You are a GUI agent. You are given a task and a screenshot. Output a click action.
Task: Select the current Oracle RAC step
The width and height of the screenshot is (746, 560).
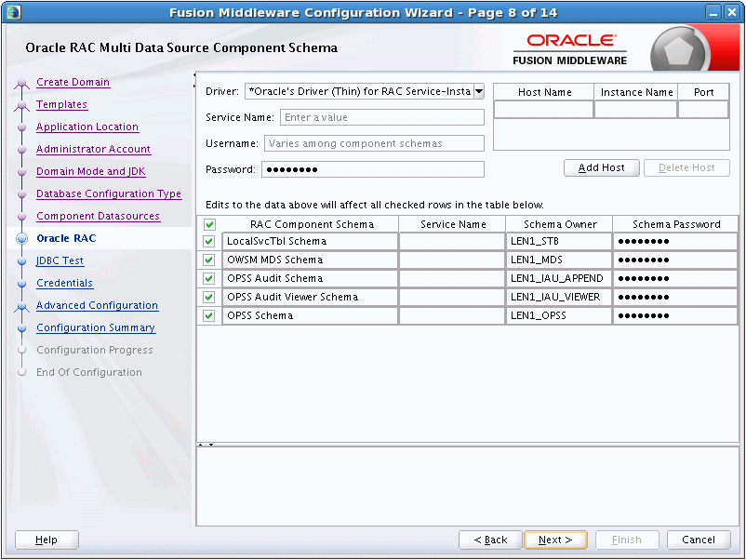coord(66,238)
